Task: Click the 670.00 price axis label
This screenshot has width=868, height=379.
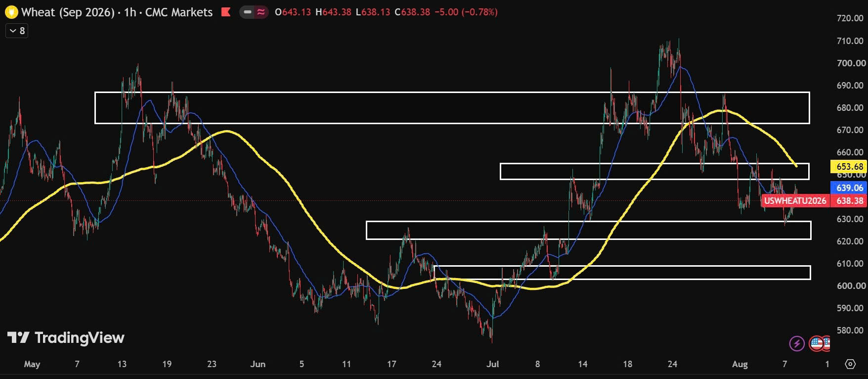Action: pyautogui.click(x=850, y=130)
